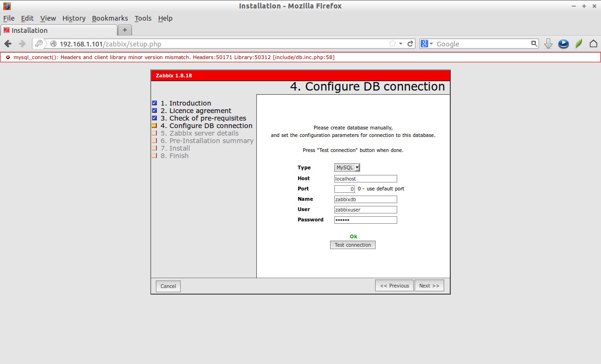Select the Installation browser tab
This screenshot has height=364, width=601.
click(59, 30)
